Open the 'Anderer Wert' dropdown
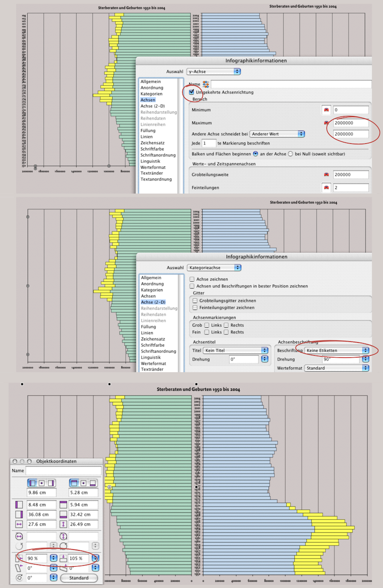This screenshot has width=383, height=588. click(x=277, y=134)
